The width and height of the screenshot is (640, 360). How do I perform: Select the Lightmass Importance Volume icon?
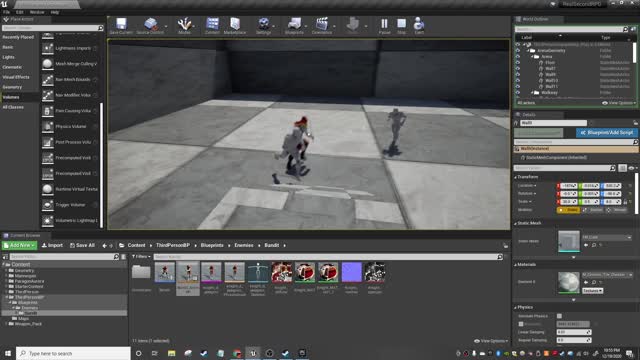[x=47, y=48]
